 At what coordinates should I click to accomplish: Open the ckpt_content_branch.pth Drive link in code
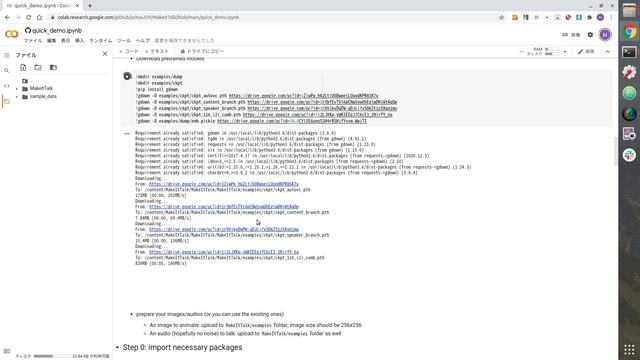322,102
